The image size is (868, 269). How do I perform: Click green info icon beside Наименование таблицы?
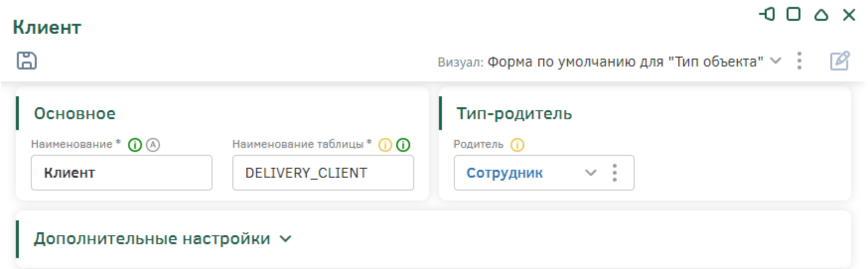click(404, 145)
